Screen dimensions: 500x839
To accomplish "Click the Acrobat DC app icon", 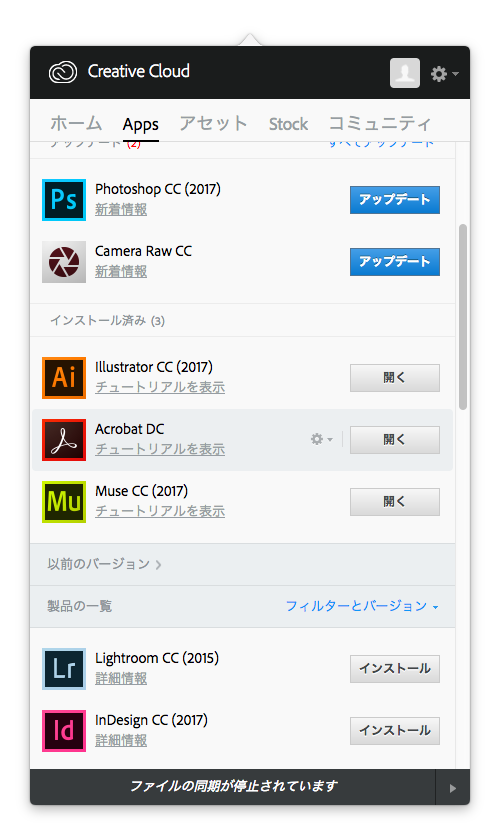I will (x=64, y=440).
